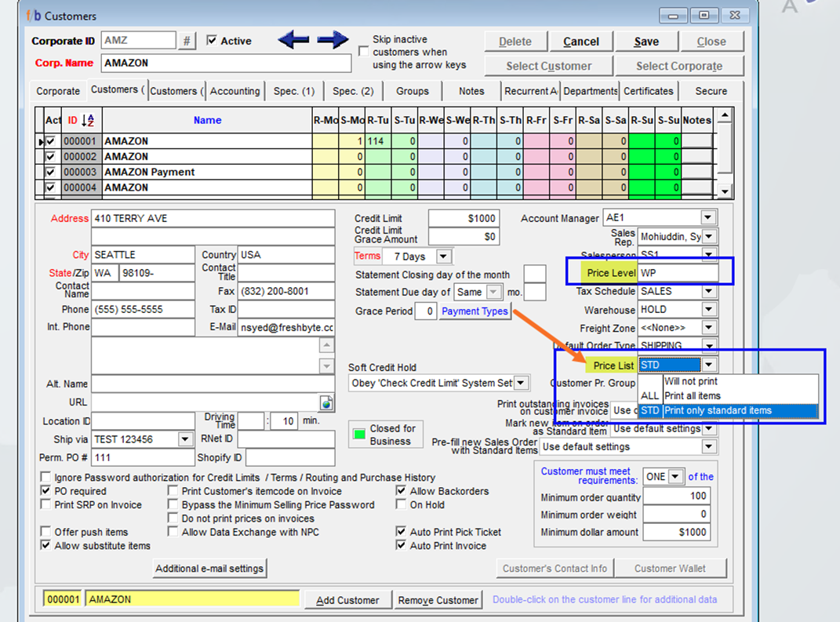Viewport: 840px width, 622px height.
Task: Expand the Terms dropdown
Action: (443, 256)
